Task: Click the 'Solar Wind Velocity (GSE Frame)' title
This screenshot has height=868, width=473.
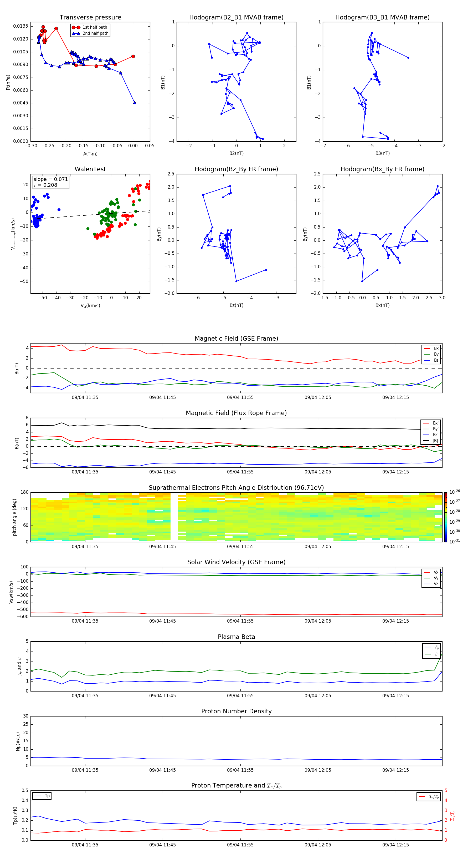Action: point(236,562)
